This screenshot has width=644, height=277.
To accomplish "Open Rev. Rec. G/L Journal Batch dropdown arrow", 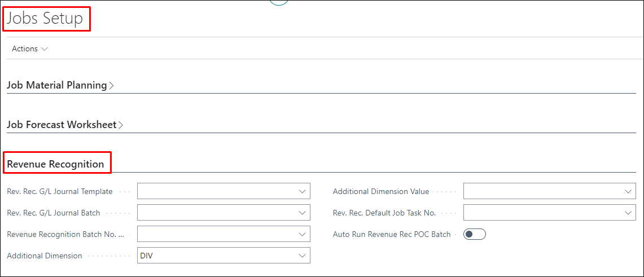I will tap(302, 213).
